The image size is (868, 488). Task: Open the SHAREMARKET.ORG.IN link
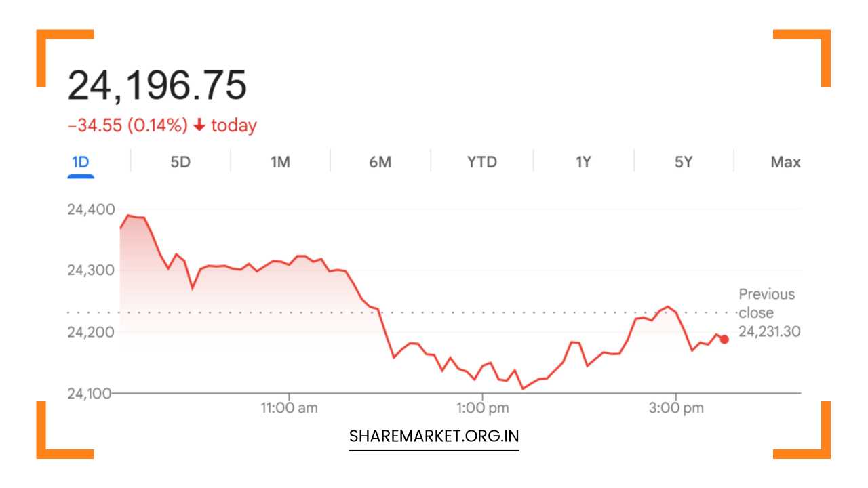[434, 435]
